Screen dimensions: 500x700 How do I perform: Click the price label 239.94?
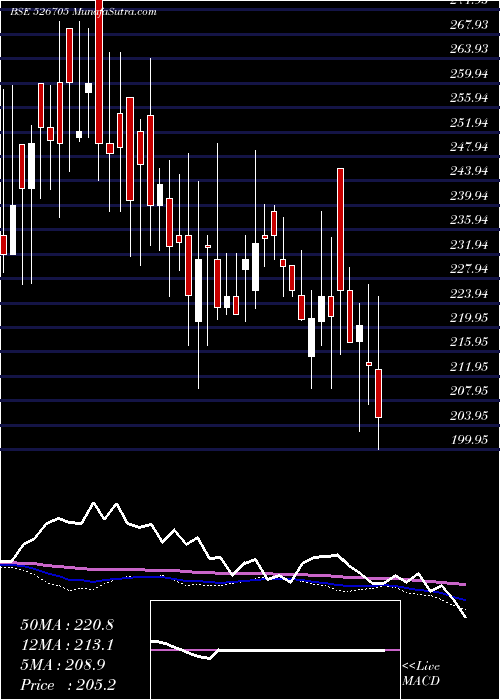469,196
